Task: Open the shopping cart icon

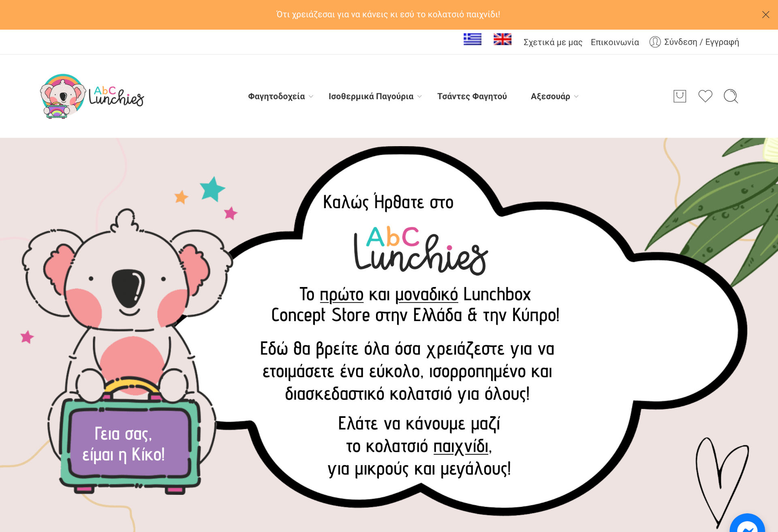Action: point(680,96)
